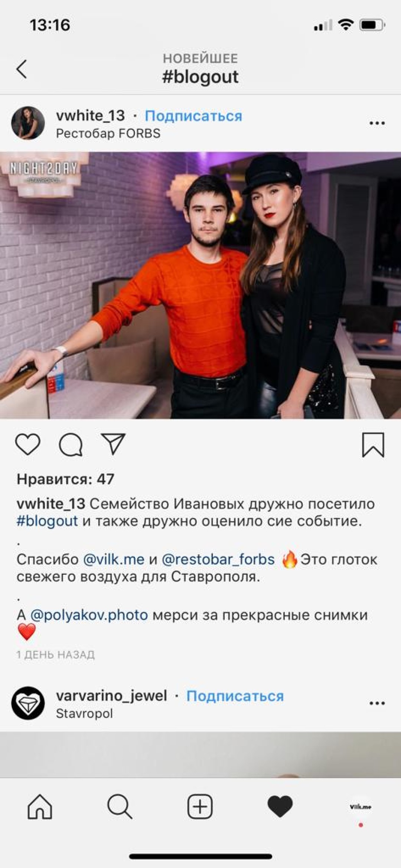Open the @vilk.me mention link

pos(114,559)
